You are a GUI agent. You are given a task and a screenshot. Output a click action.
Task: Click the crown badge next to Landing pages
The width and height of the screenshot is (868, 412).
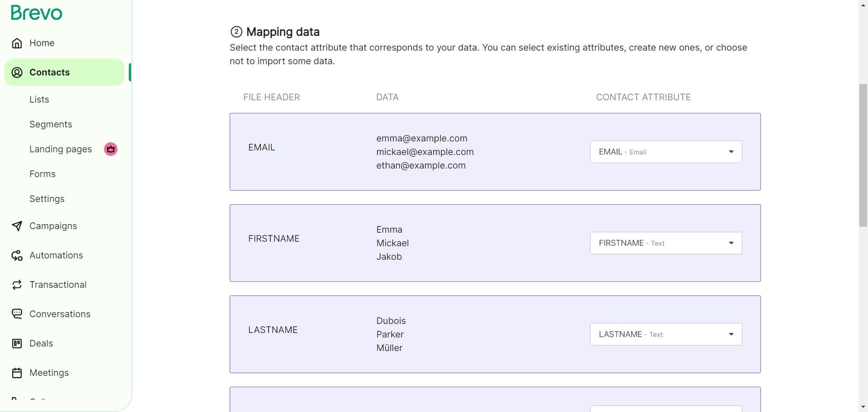tap(110, 149)
